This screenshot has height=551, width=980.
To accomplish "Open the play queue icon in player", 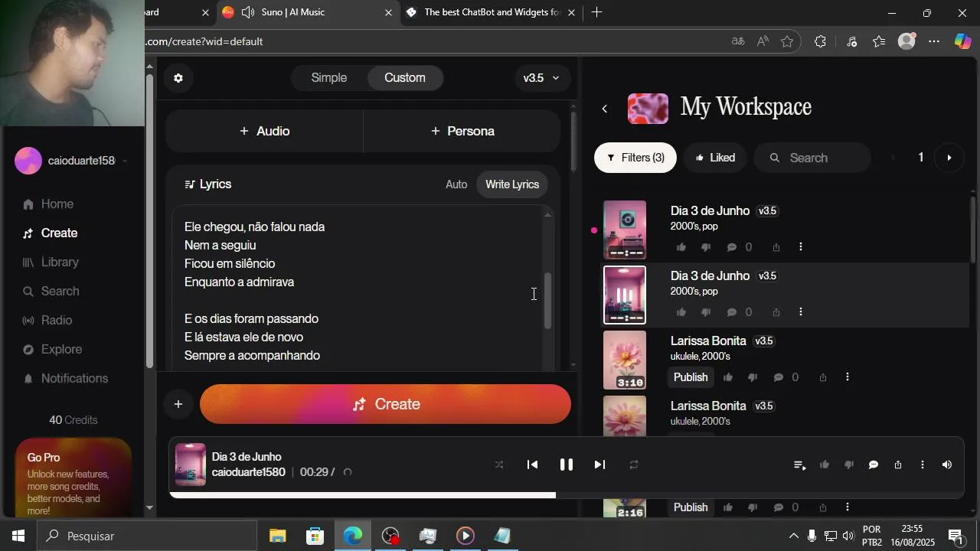I will (x=799, y=465).
